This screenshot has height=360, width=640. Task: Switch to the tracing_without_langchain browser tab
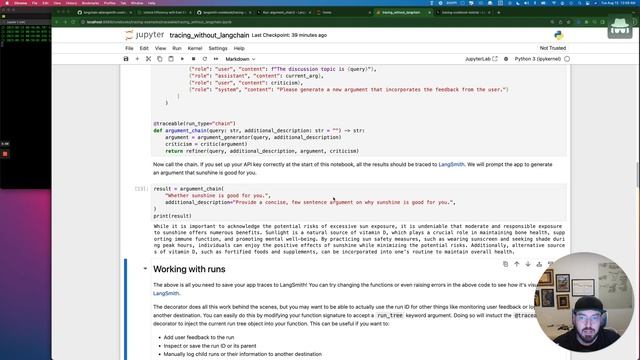pos(402,13)
